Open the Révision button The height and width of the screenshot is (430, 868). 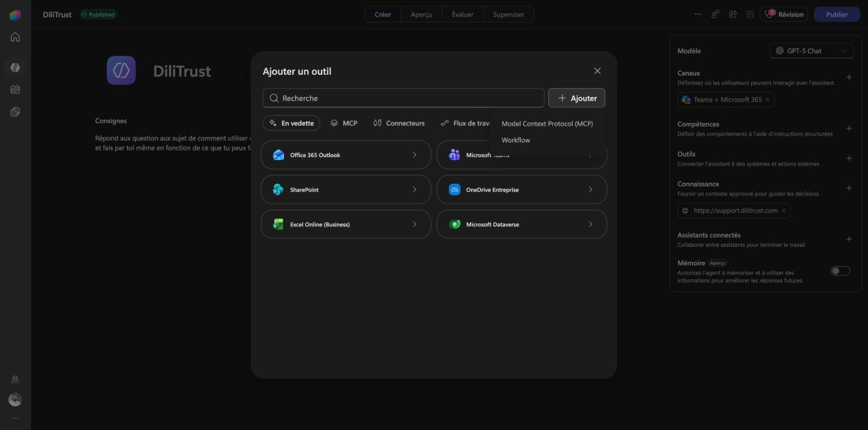(x=784, y=14)
